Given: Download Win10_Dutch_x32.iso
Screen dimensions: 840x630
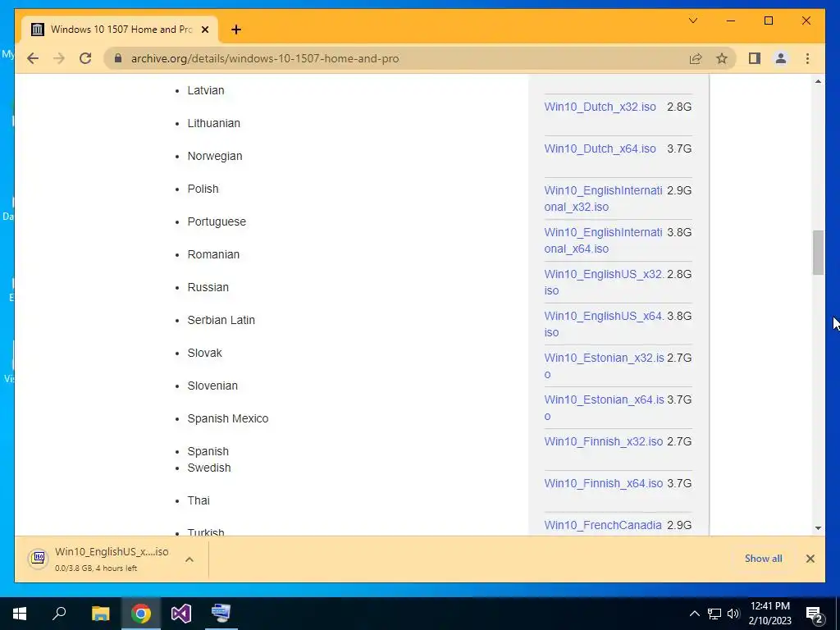Looking at the screenshot, I should (600, 107).
